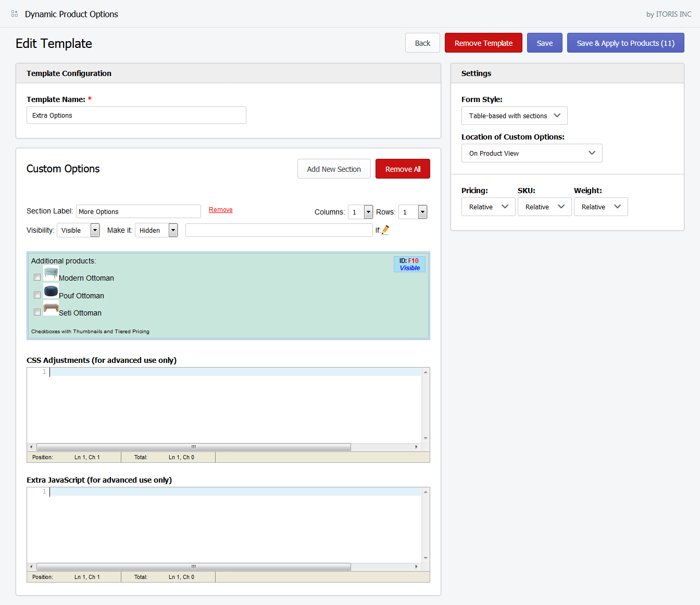Click CSS editor scroll-down arrow
Image resolution: width=700 pixels, height=605 pixels.
click(426, 438)
